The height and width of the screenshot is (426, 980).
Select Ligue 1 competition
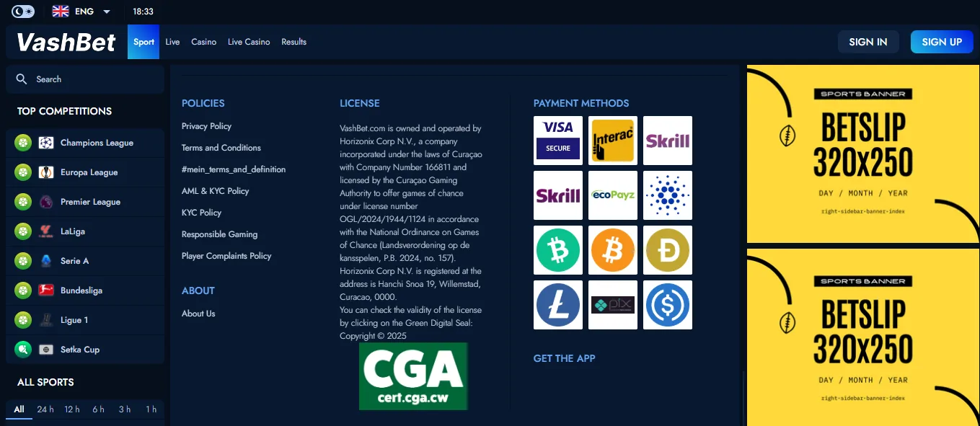[x=85, y=320]
